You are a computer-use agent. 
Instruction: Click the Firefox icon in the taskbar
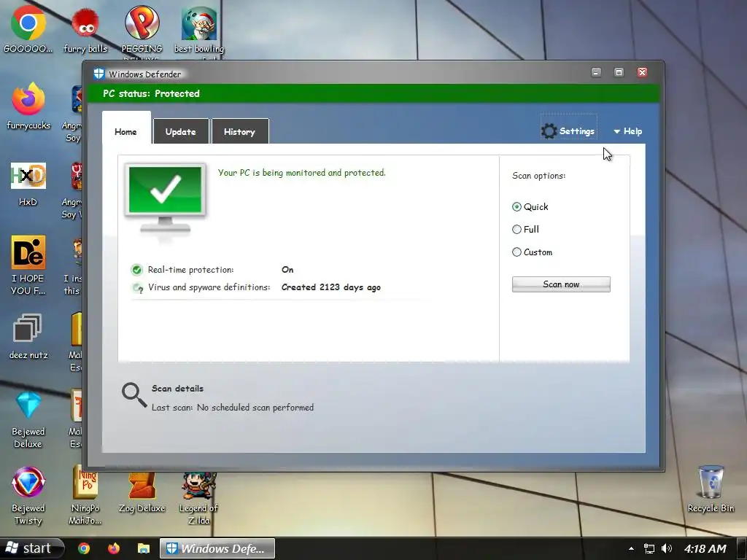[113, 548]
